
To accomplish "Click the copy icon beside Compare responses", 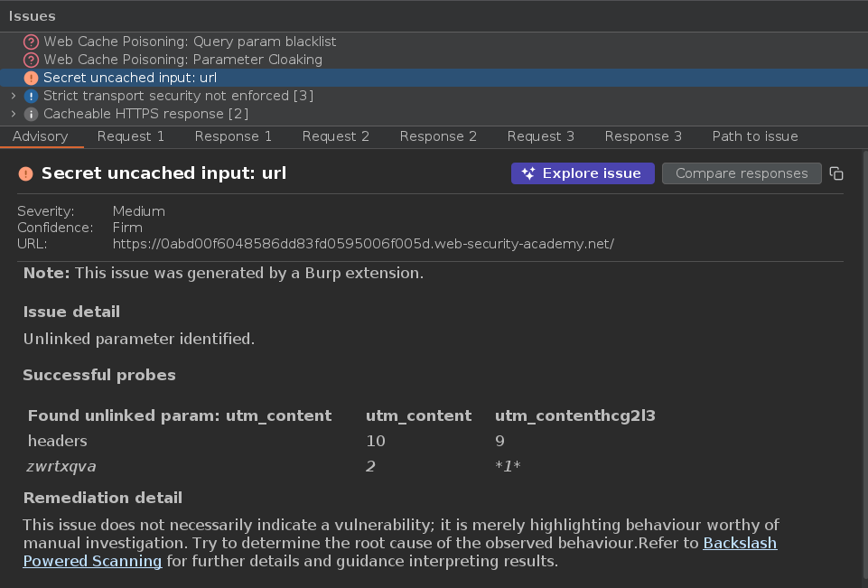I will tap(836, 173).
